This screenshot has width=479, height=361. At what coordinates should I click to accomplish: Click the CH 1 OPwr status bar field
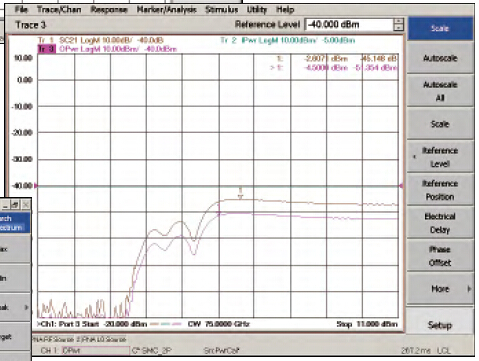point(85,351)
